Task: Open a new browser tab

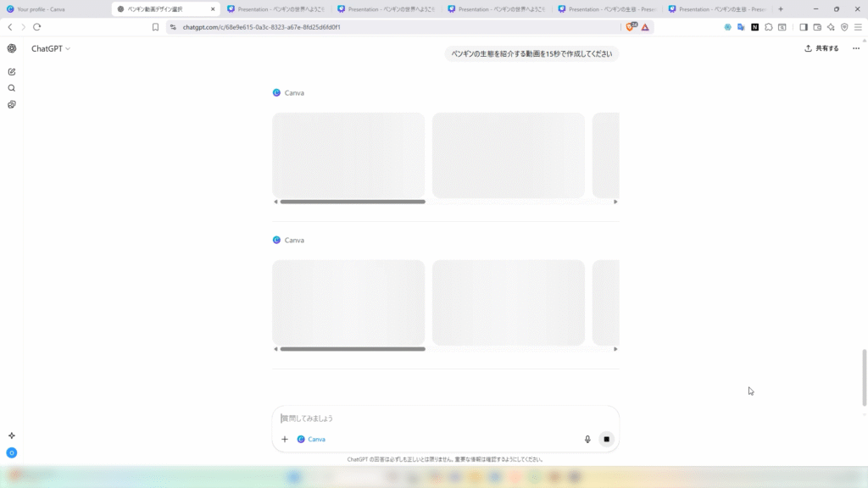Action: pyautogui.click(x=781, y=8)
